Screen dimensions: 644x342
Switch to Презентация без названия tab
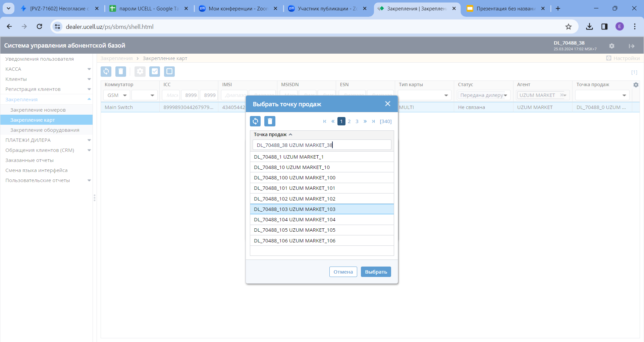506,8
